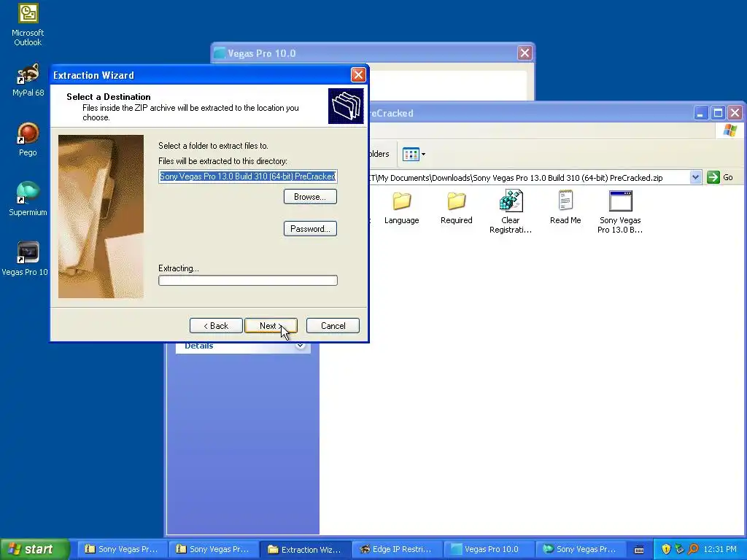Click the Back button in wizard
The image size is (747, 560).
pos(216,326)
